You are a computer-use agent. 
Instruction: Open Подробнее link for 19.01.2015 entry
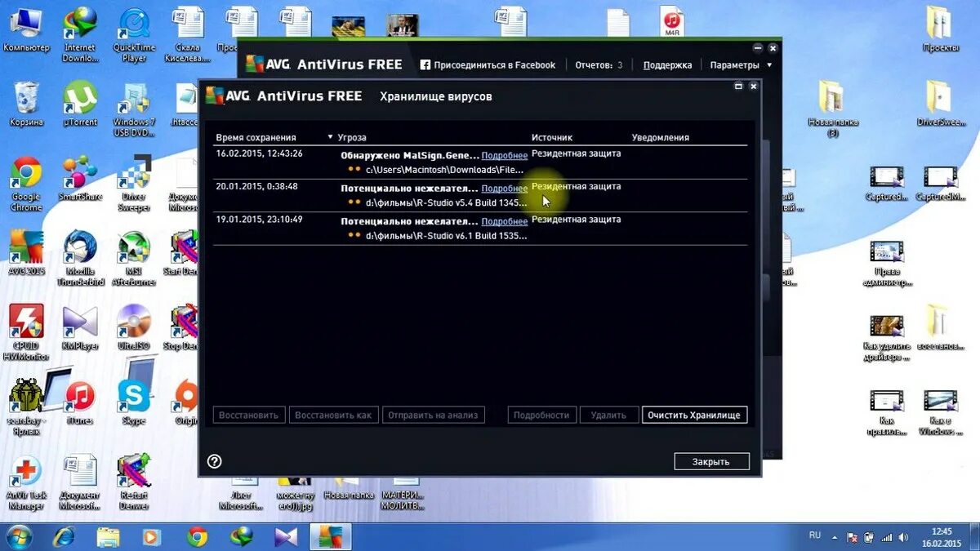point(504,221)
